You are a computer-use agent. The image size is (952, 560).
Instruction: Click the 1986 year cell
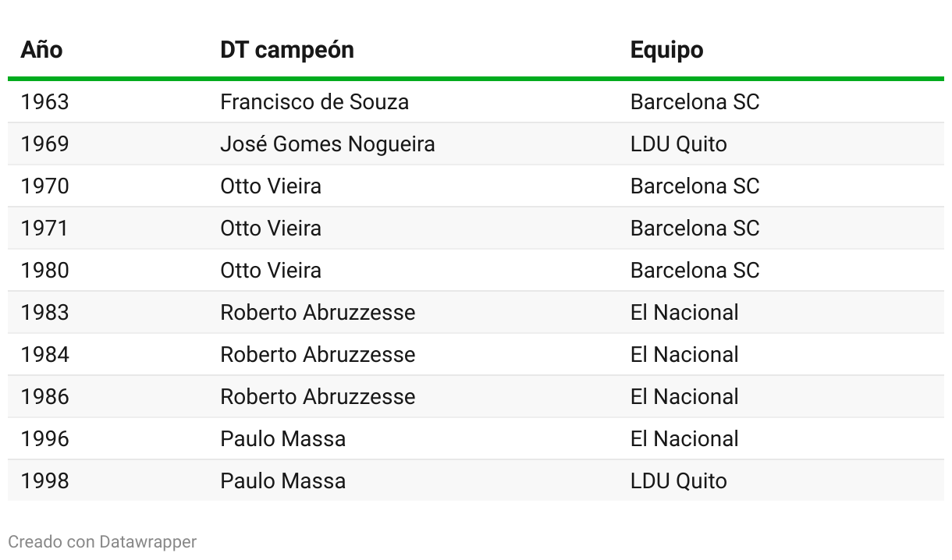[44, 397]
